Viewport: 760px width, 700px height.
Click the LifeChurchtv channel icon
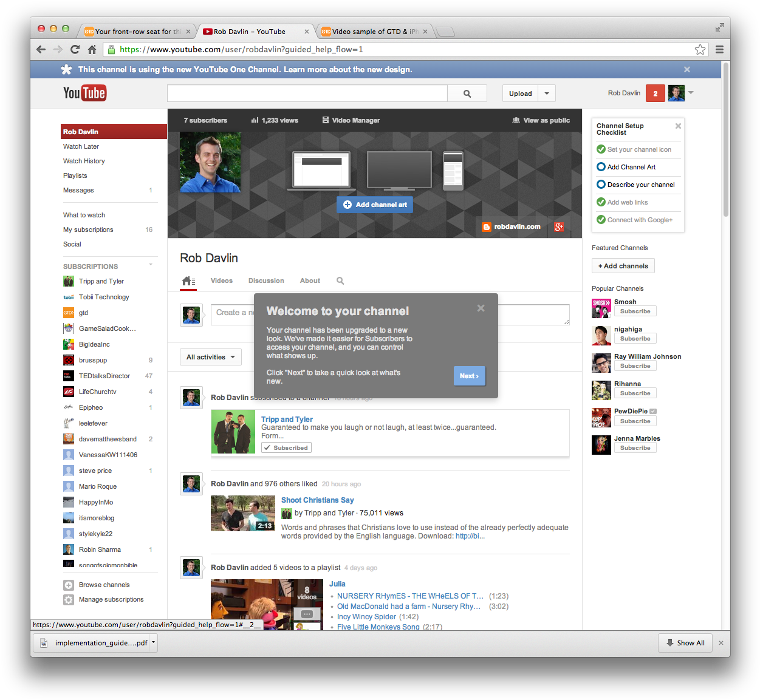(x=69, y=392)
